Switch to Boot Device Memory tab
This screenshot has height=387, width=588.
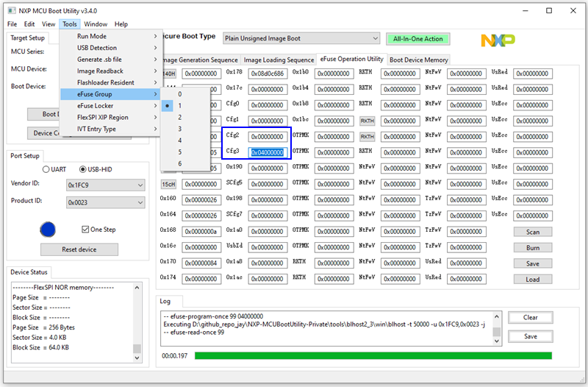point(418,60)
